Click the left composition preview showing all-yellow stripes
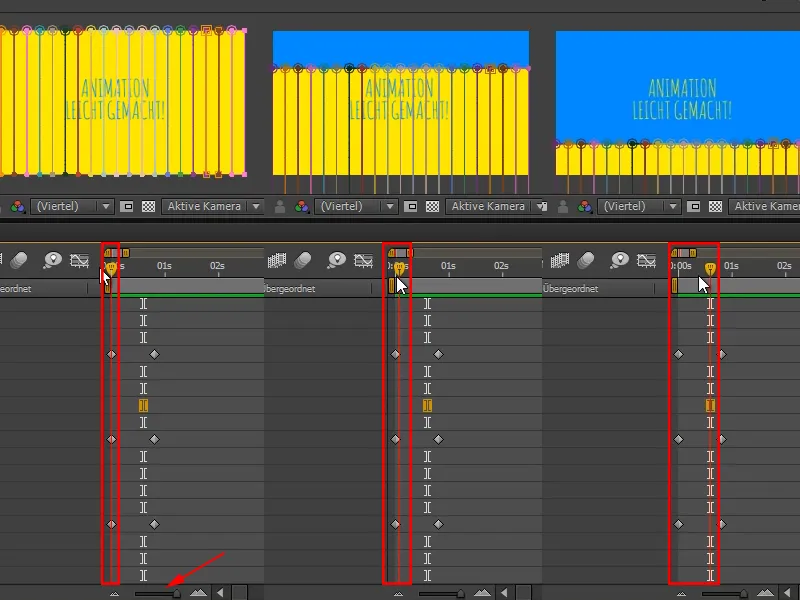 click(123, 102)
